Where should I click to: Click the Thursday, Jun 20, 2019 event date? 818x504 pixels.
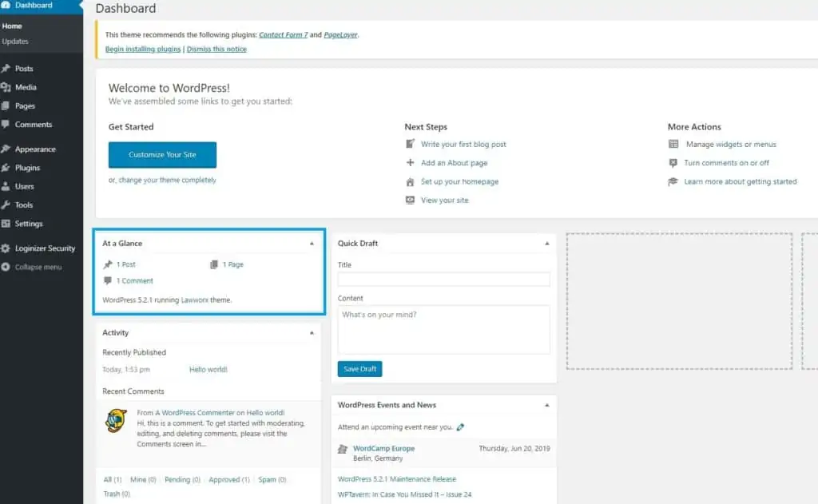[x=514, y=448]
